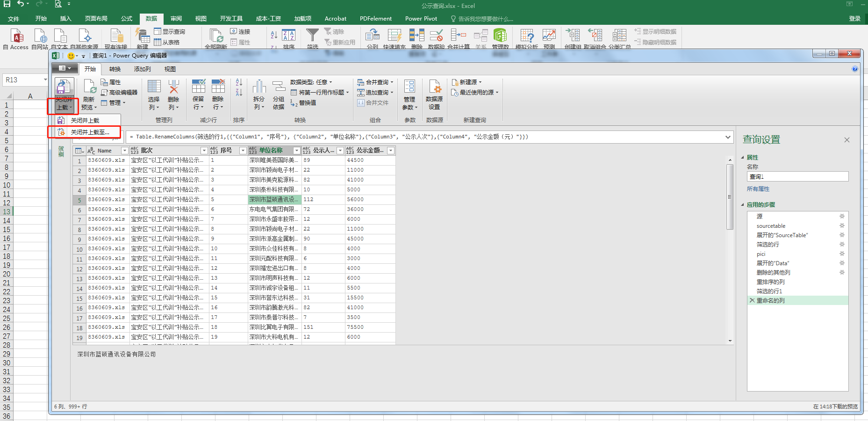The image size is (868, 421).
Task: Sort descending with the Z-A icon
Action: point(239,92)
